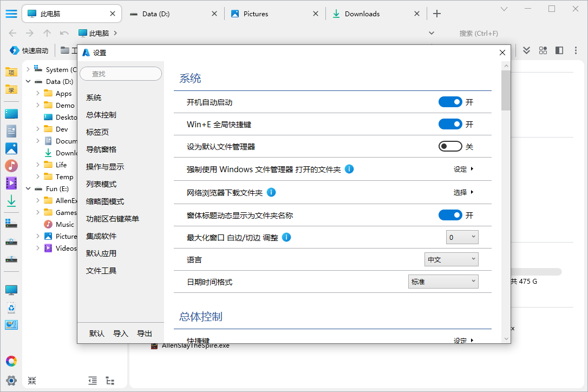Open settings gear in sidebar

[11, 381]
